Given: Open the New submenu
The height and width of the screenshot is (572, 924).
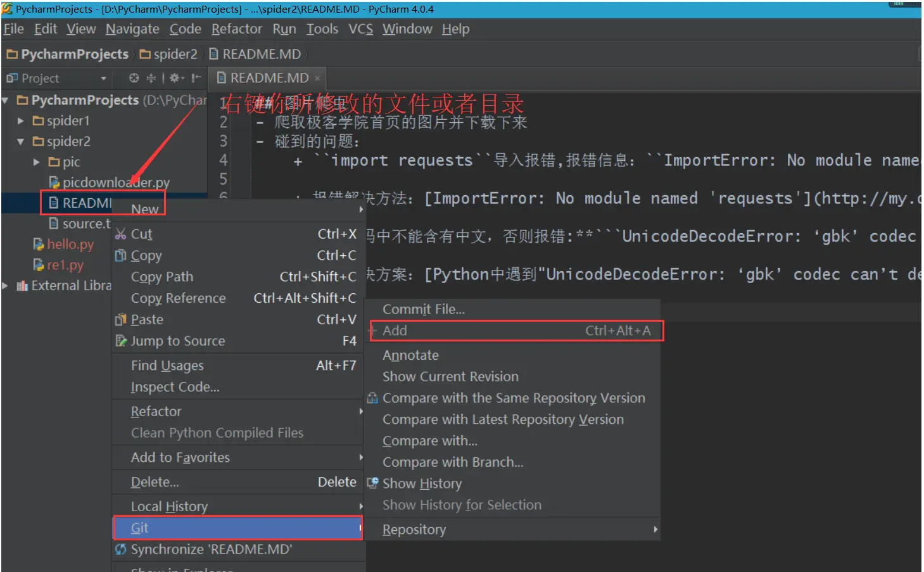Looking at the screenshot, I should tap(238, 209).
